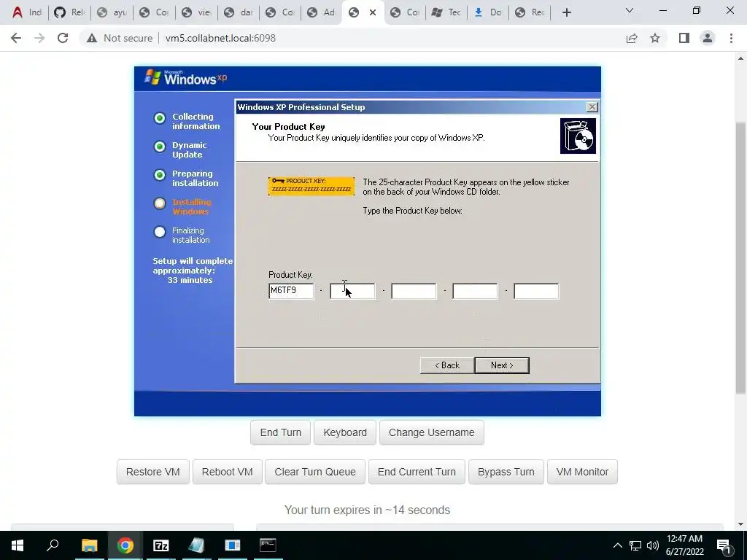Open a new tab with plus icon
The width and height of the screenshot is (747, 560).
(566, 12)
